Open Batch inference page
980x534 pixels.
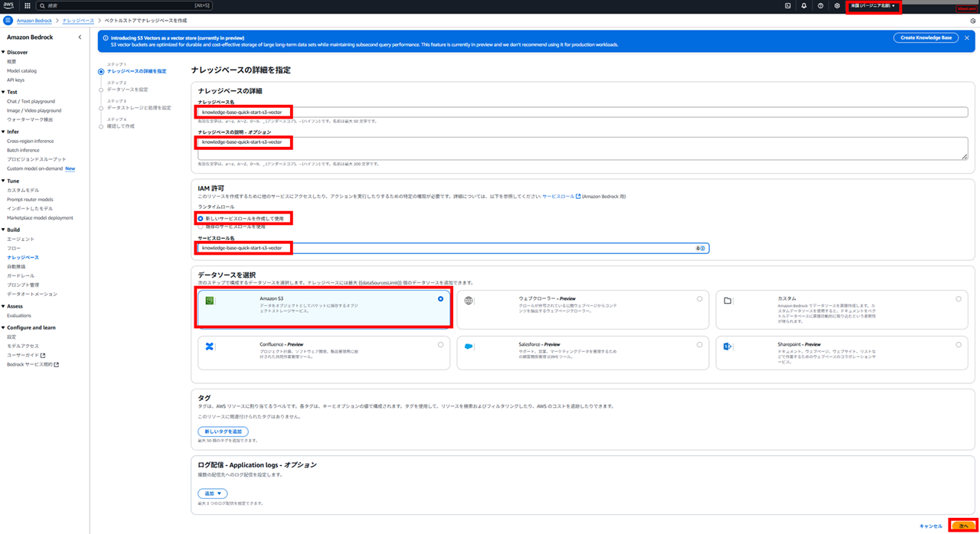pyautogui.click(x=23, y=150)
